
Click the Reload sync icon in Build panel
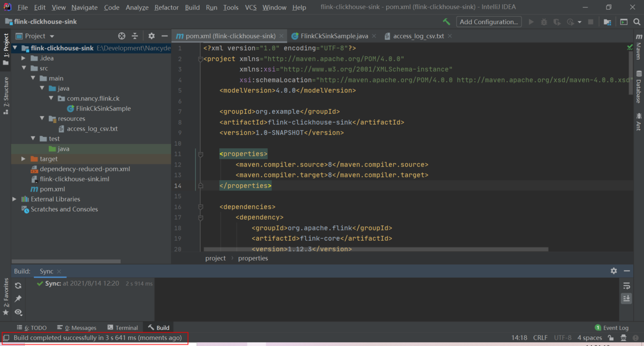click(x=18, y=285)
